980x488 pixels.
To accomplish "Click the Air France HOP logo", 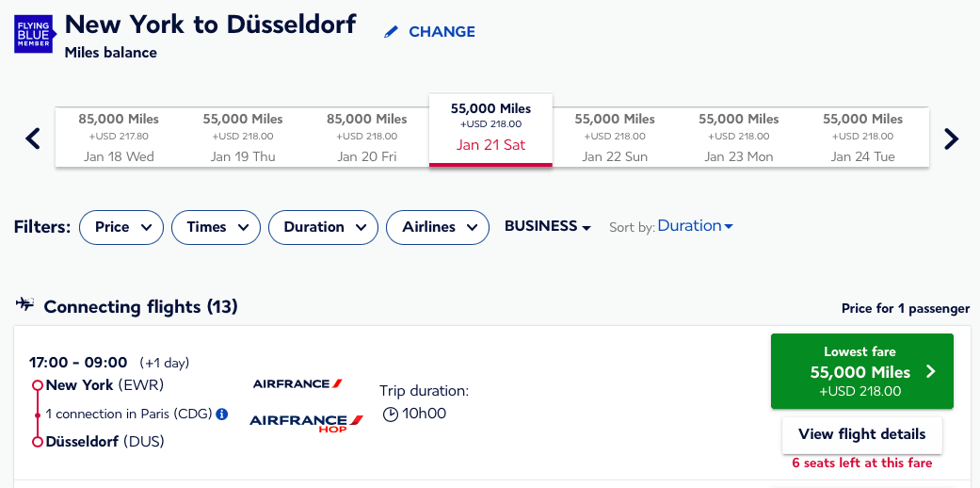I will [306, 423].
